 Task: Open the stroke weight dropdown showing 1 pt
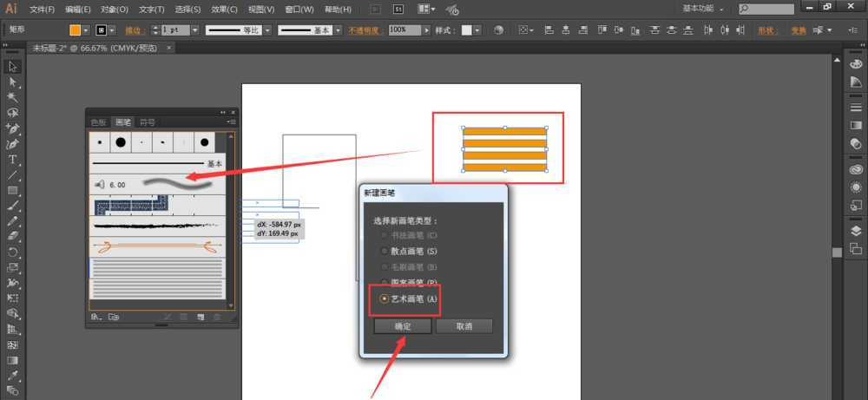(194, 30)
